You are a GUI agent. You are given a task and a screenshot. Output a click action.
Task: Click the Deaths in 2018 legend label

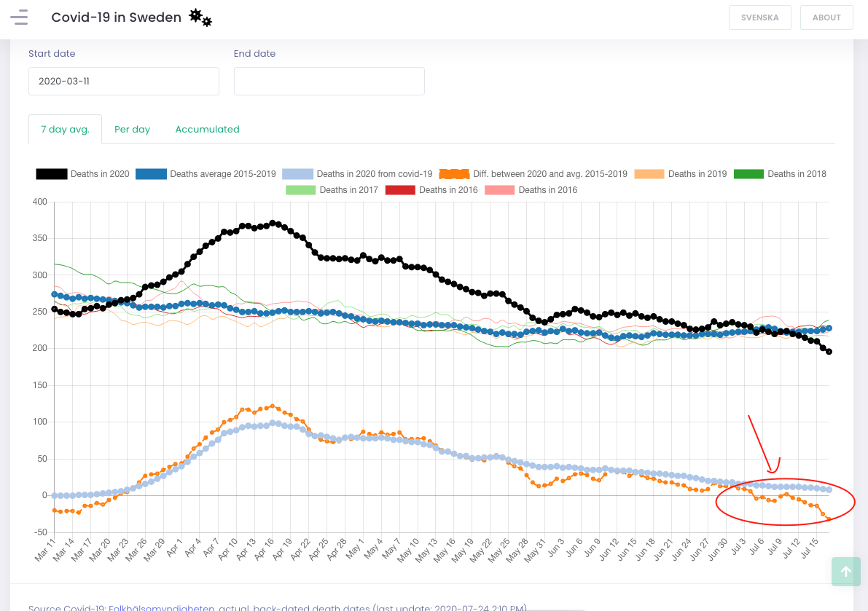point(797,174)
